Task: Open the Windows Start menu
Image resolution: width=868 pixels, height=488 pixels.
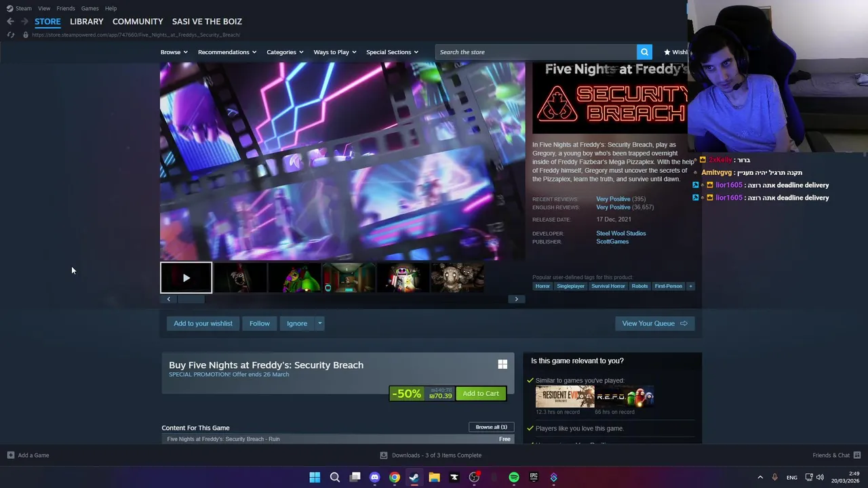Action: [x=315, y=477]
